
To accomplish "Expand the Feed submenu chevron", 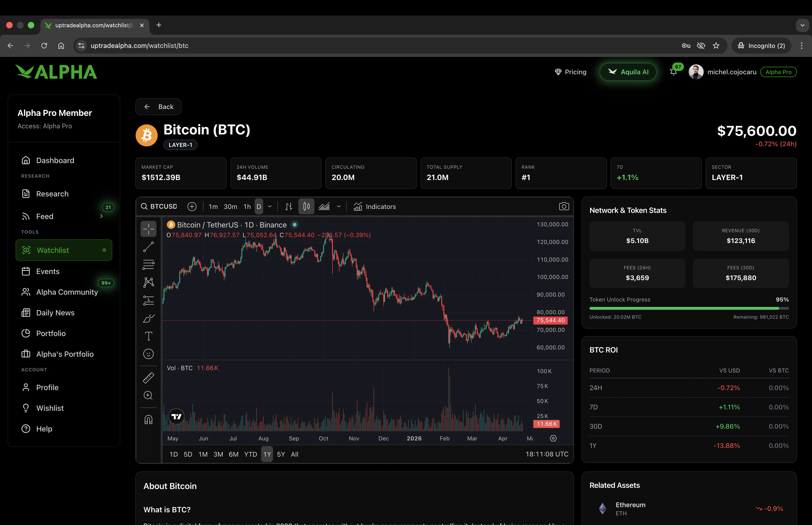I will 101,216.
